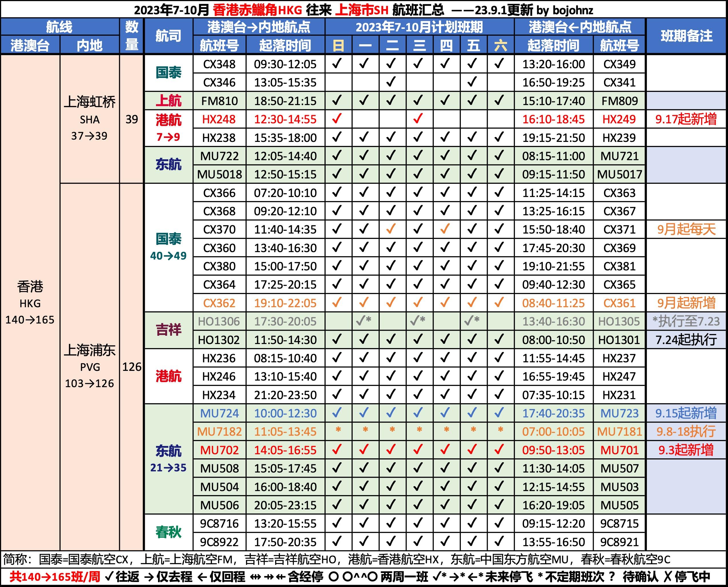Click the 国泰 40→49 airline cell
Image resolution: width=728 pixels, height=587 pixels.
(x=168, y=248)
